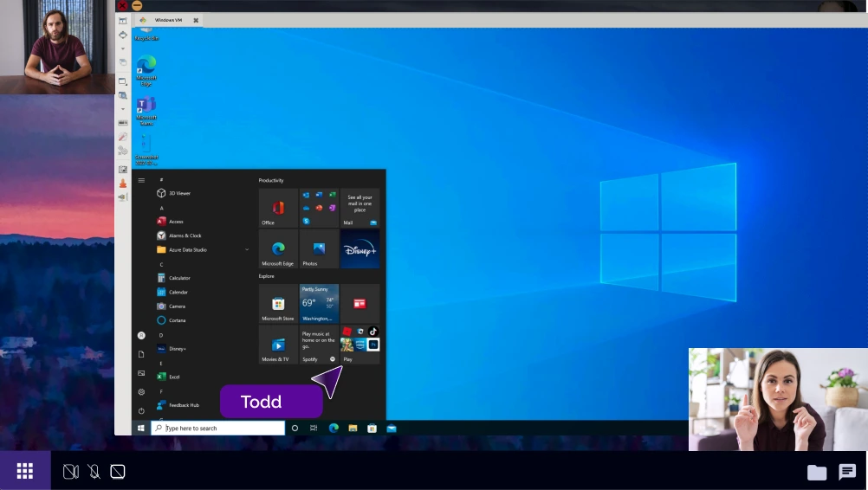Viewport: 868px width, 490px height.
Task: Expand the Start menu hamburger navigation
Action: tap(141, 180)
